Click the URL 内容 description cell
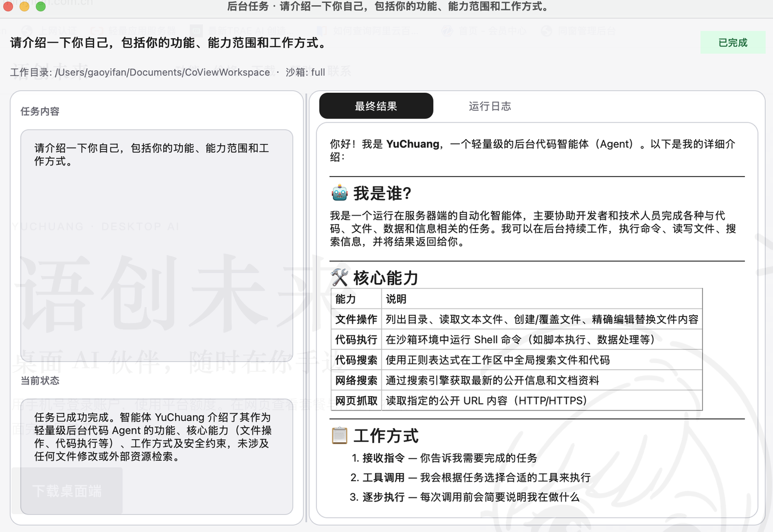Viewport: 773px width, 532px height. [x=542, y=401]
